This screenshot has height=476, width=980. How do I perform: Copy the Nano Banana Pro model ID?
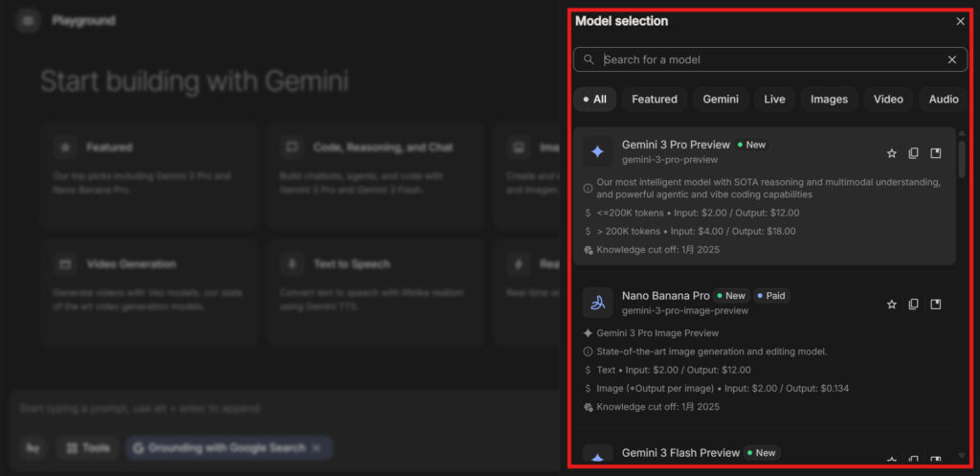tap(913, 304)
